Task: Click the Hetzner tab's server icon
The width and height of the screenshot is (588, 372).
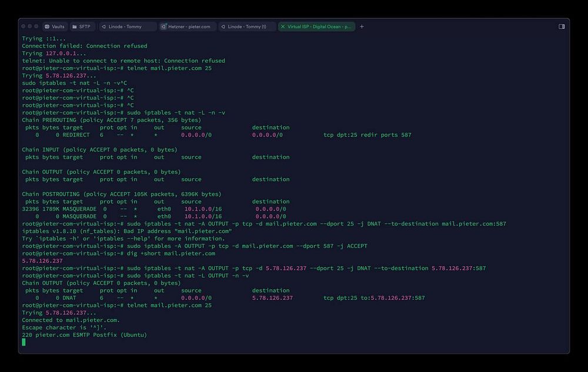Action: tap(163, 26)
